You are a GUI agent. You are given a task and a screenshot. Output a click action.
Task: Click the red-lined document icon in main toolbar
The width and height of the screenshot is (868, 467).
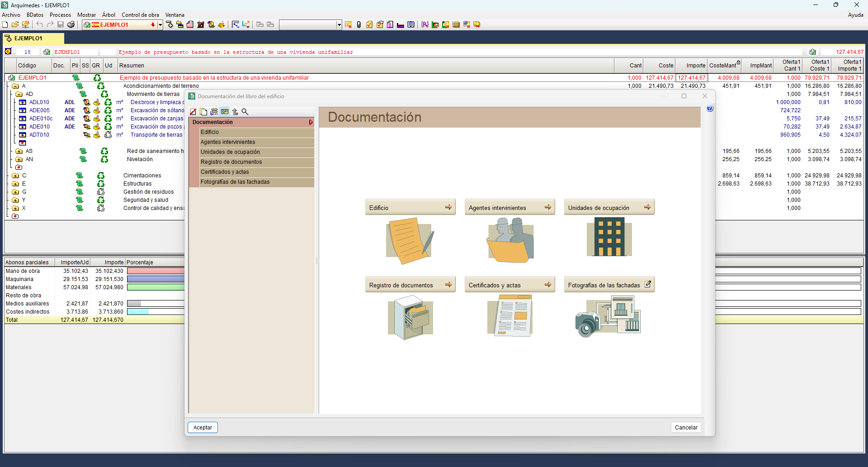pyautogui.click(x=190, y=24)
